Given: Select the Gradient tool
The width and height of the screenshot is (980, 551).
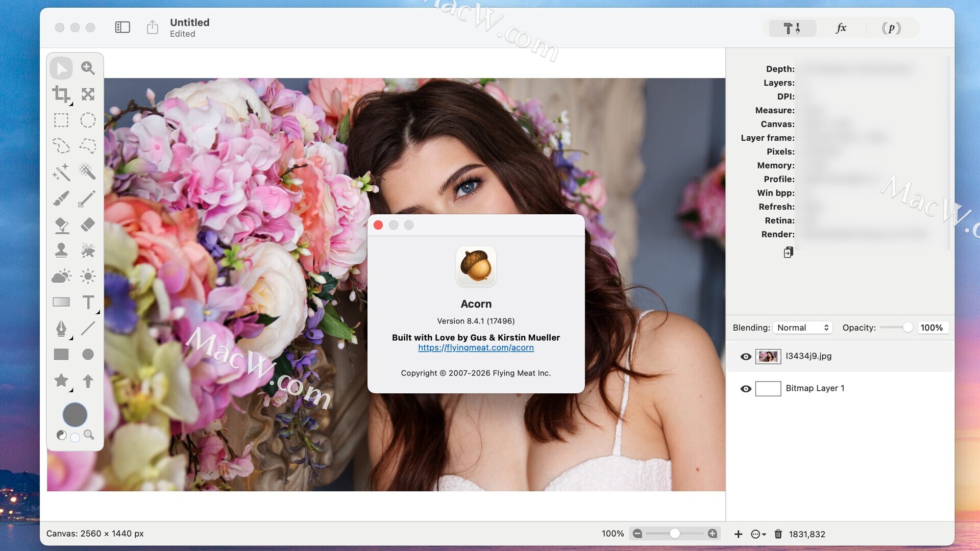Looking at the screenshot, I should click(61, 303).
